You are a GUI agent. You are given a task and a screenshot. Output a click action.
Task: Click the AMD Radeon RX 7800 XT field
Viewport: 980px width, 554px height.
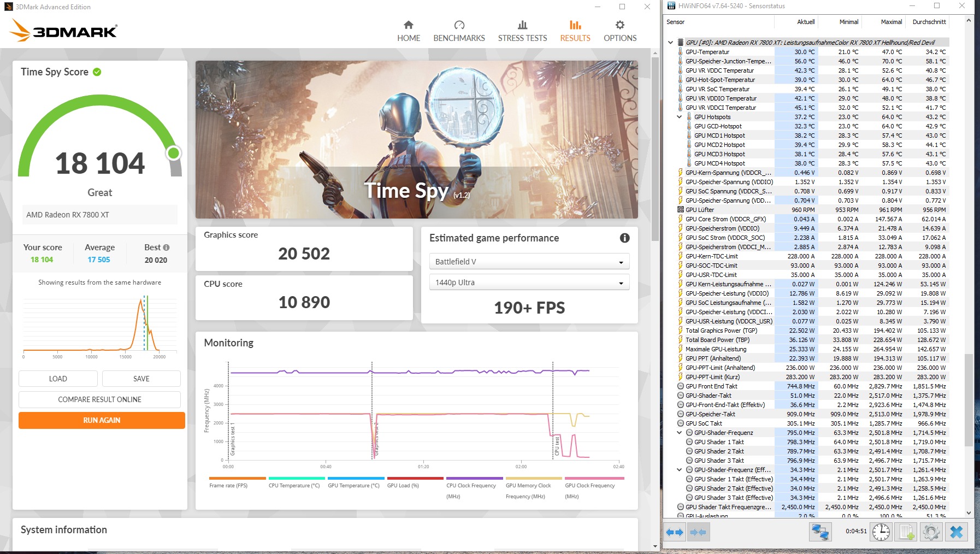click(99, 215)
